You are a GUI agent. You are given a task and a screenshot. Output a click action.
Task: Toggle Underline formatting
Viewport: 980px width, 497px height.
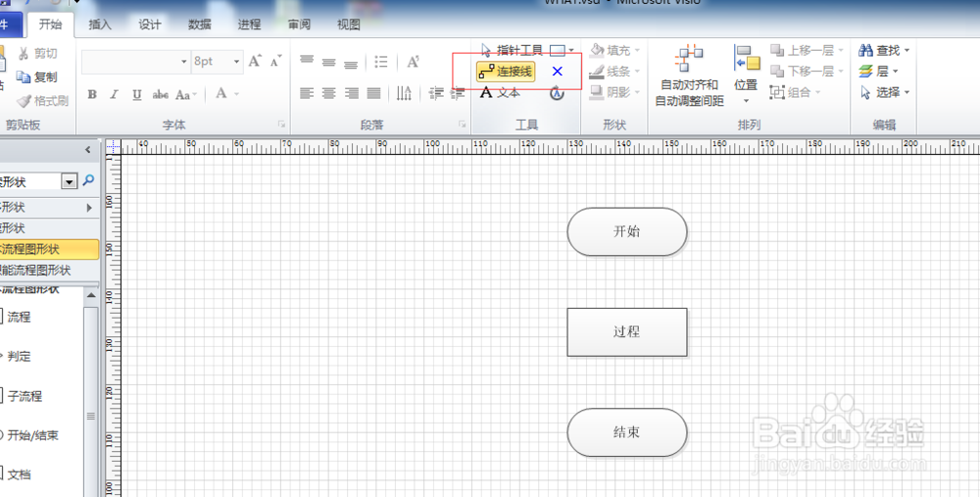[137, 94]
